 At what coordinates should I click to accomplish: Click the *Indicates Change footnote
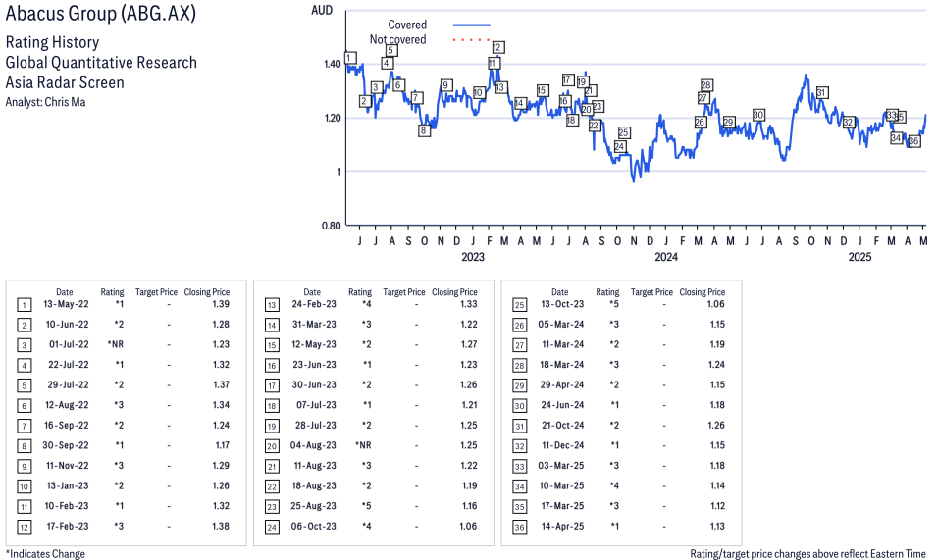[45, 553]
